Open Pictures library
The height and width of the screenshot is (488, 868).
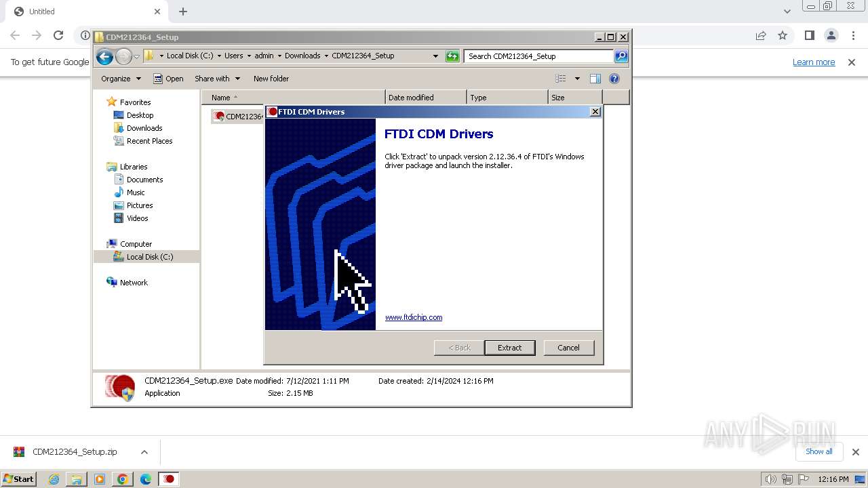140,205
